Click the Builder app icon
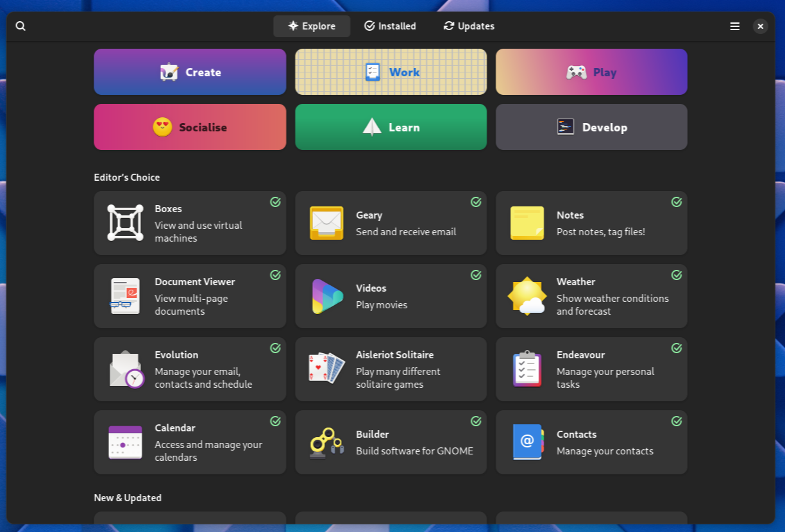The image size is (785, 532). [x=326, y=442]
